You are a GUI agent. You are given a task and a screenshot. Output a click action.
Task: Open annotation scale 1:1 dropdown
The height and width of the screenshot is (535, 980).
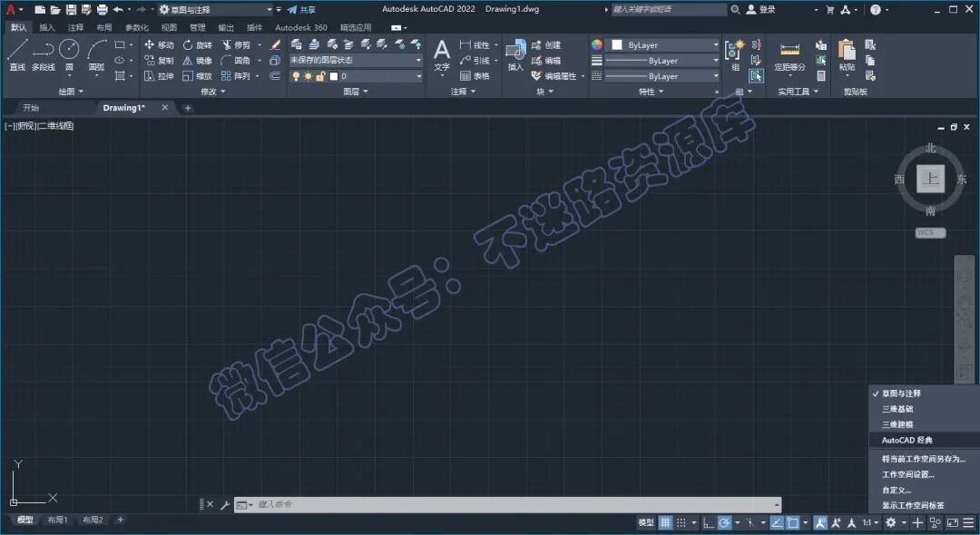(871, 522)
